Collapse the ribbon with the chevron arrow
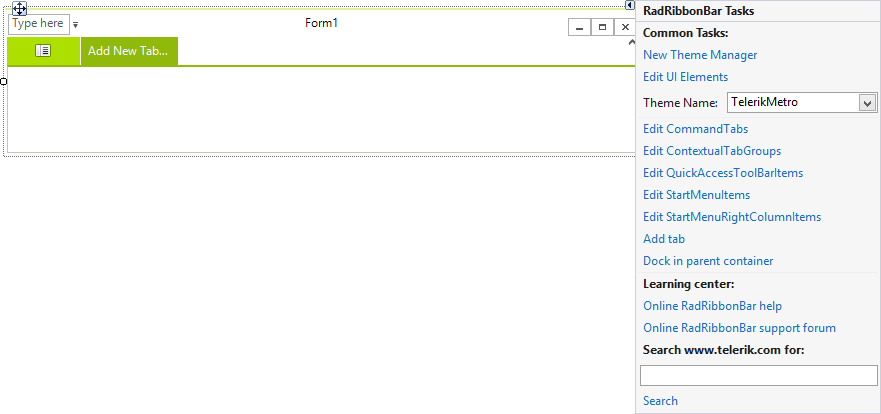 click(x=632, y=42)
